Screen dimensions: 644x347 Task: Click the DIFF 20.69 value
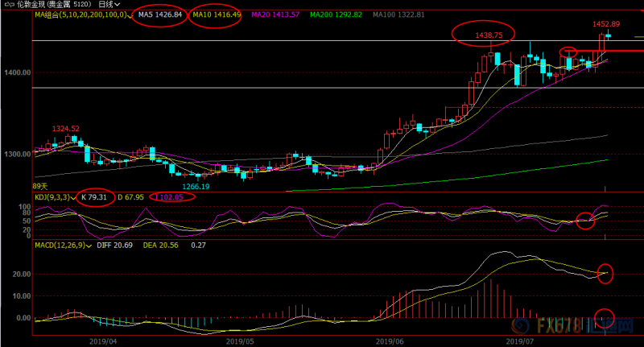click(x=114, y=246)
